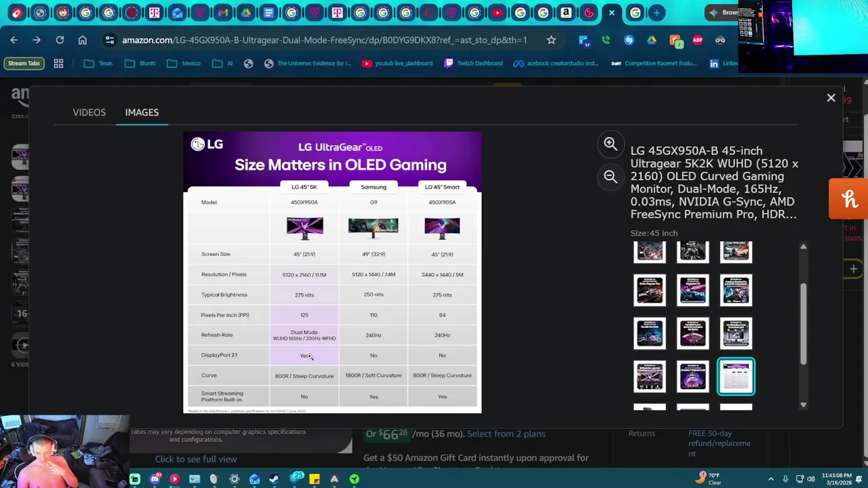868x488 pixels.
Task: Close the image viewer with the X
Action: tap(831, 98)
